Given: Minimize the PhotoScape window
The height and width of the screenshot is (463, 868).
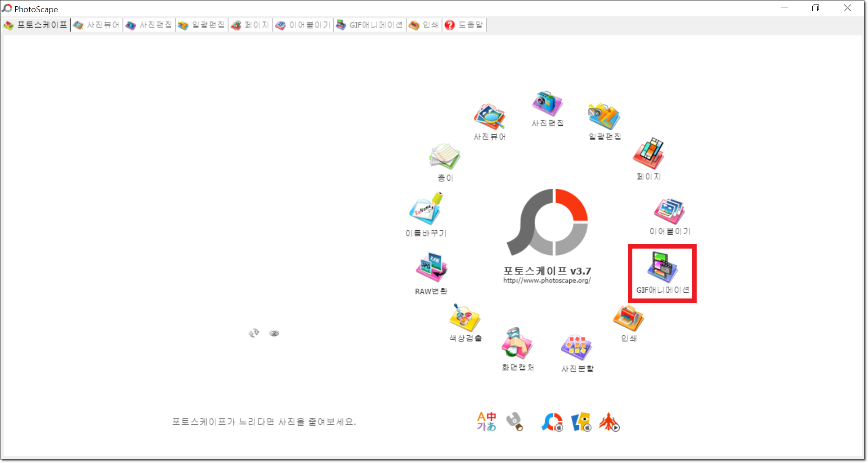Looking at the screenshot, I should coord(785,8).
